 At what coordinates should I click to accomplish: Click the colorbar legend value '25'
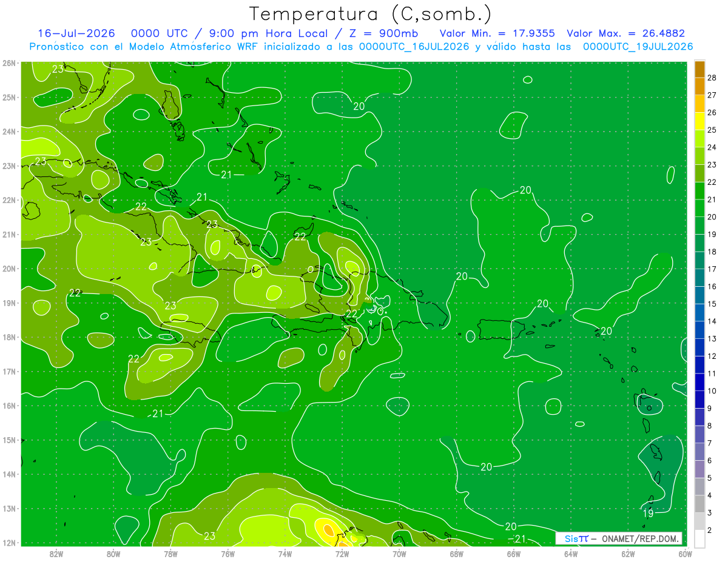point(712,130)
